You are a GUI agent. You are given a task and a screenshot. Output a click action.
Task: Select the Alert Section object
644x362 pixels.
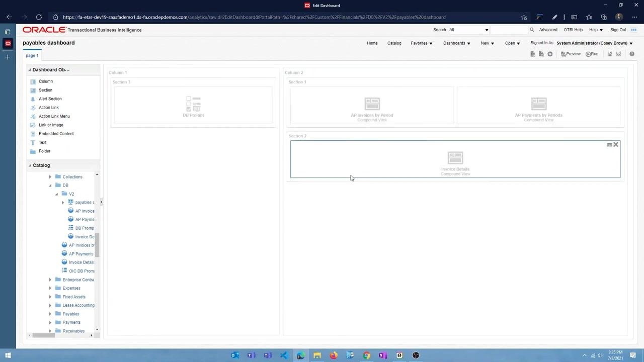[x=50, y=99]
